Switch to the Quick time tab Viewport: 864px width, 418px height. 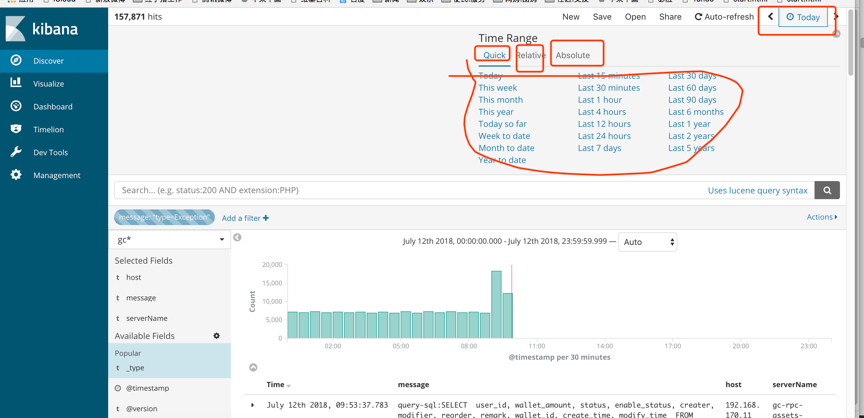point(494,55)
